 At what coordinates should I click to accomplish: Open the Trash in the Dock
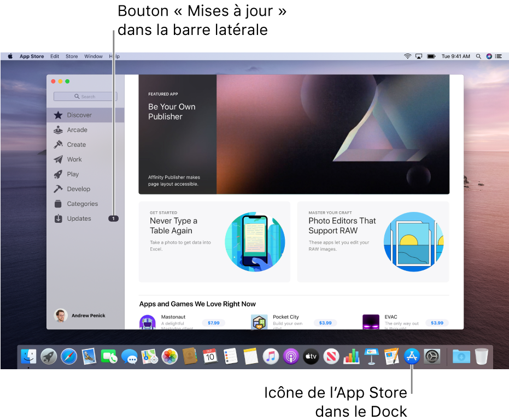(x=482, y=357)
